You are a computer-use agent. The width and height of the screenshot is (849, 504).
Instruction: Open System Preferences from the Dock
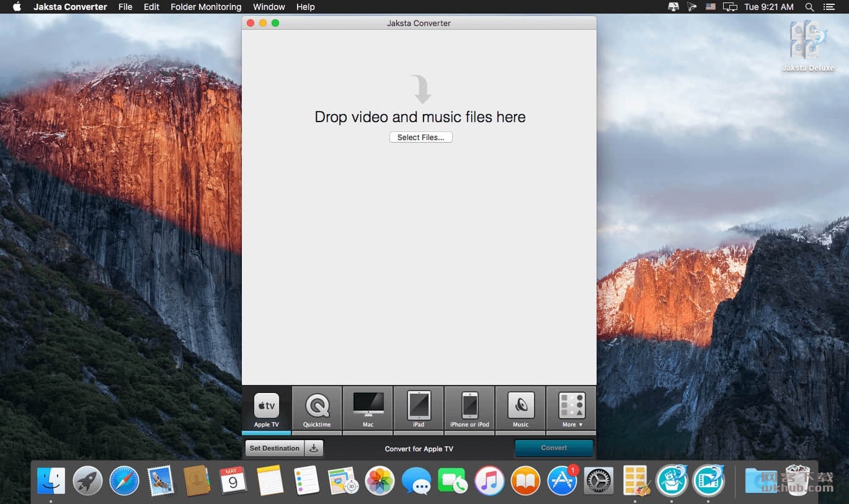point(598,480)
